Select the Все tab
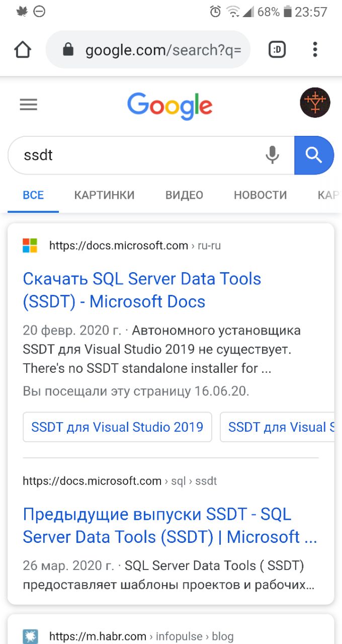Image resolution: width=342 pixels, height=644 pixels. coord(33,195)
